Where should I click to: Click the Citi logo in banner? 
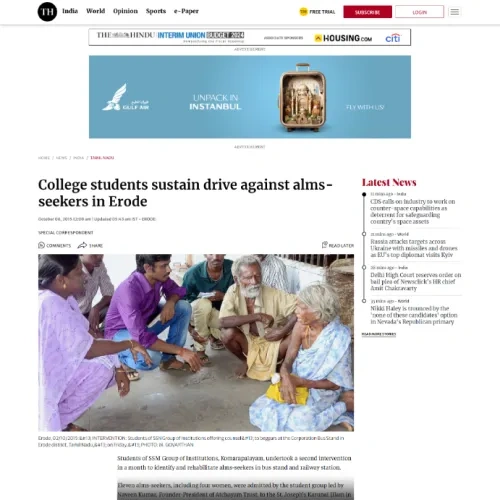(393, 38)
